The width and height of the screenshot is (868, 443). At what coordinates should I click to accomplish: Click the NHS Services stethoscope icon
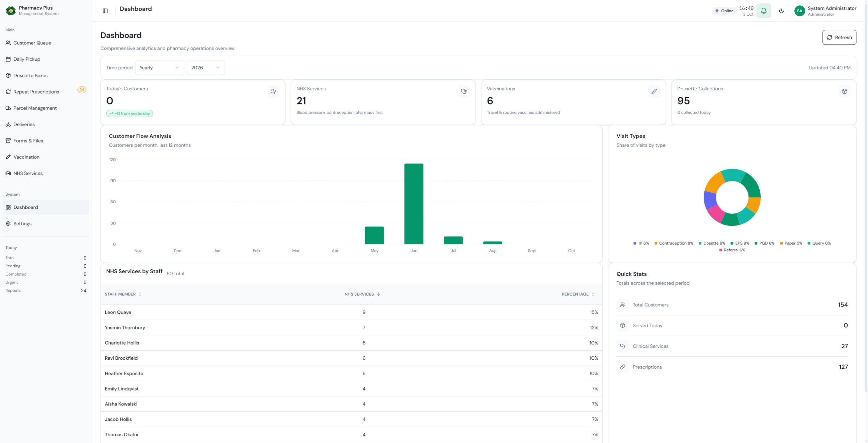point(464,91)
